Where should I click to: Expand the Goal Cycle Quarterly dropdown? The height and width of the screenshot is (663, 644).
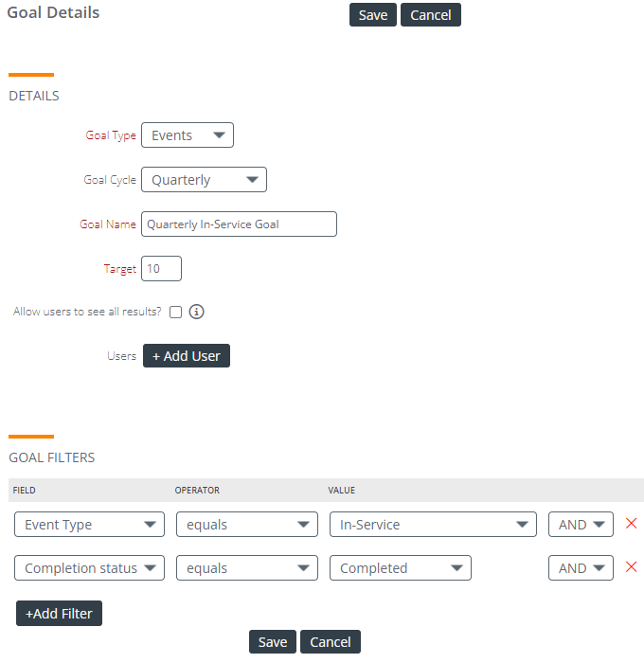(204, 180)
